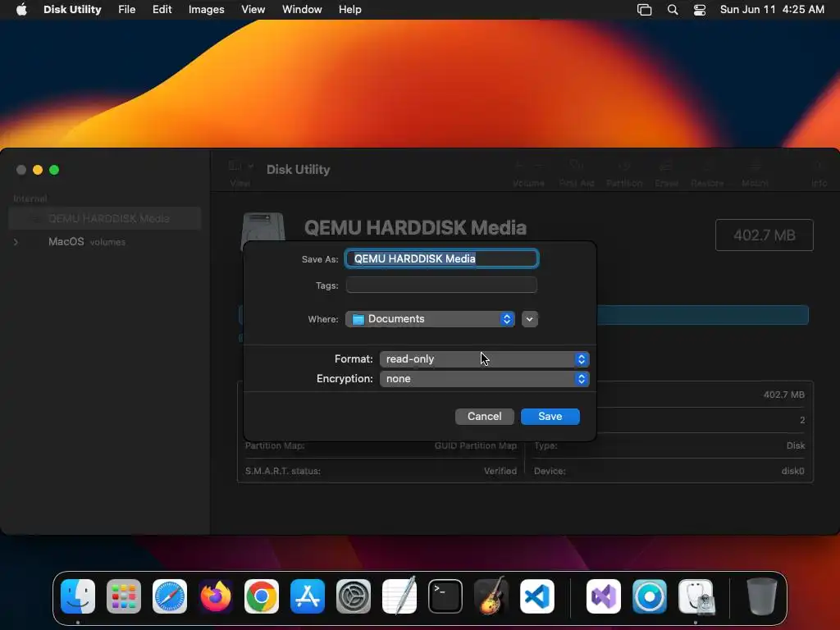Click the Partition toolbar icon
This screenshot has width=840, height=630.
tap(624, 172)
